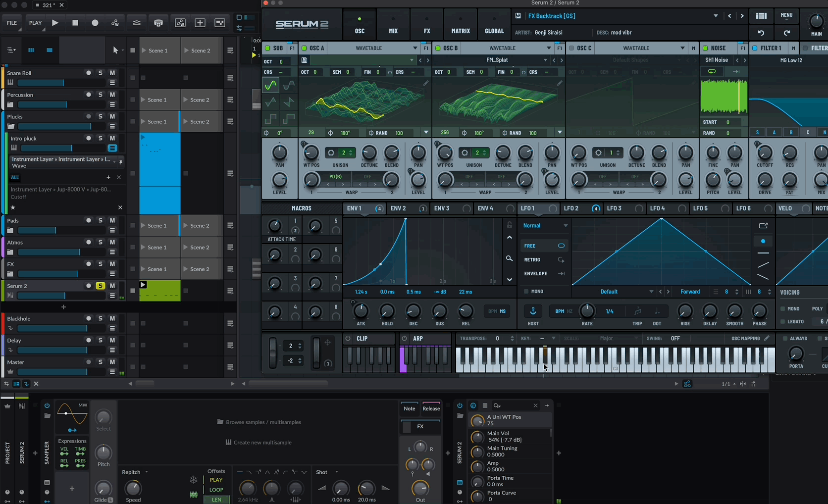Mute the Percussion track
Screen dimensions: 828x504
pos(112,95)
